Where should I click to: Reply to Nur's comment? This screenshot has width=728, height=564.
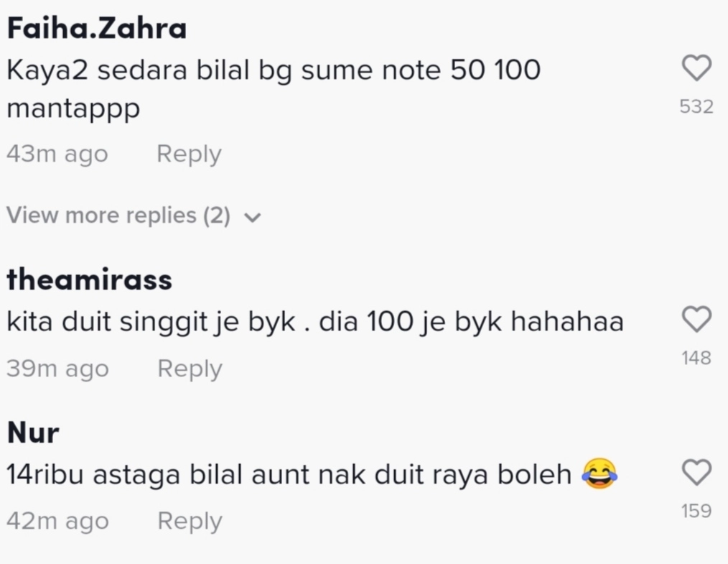(x=190, y=520)
